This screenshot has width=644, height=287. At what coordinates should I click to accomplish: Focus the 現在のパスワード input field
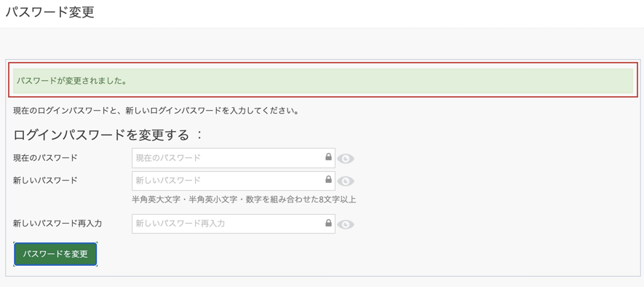[234, 158]
